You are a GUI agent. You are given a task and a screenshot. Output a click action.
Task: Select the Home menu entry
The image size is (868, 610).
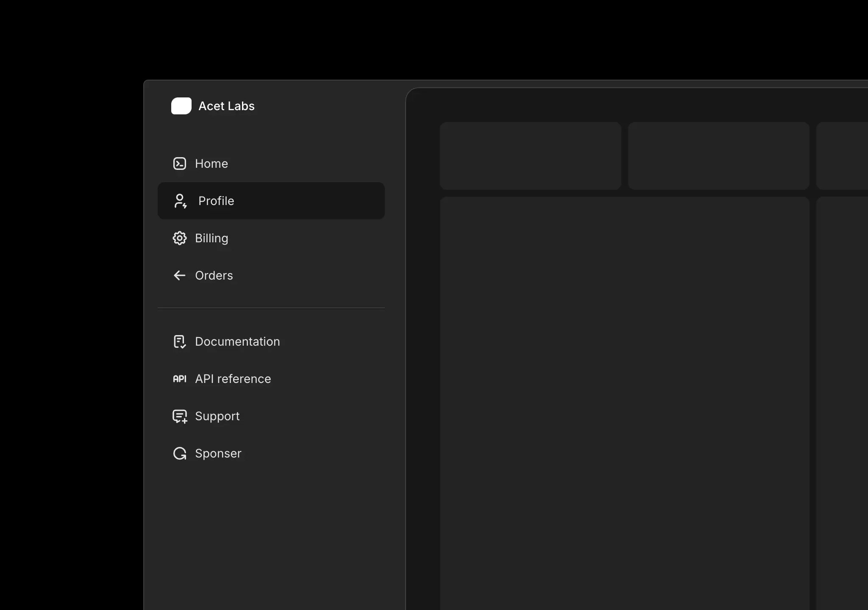pos(211,164)
